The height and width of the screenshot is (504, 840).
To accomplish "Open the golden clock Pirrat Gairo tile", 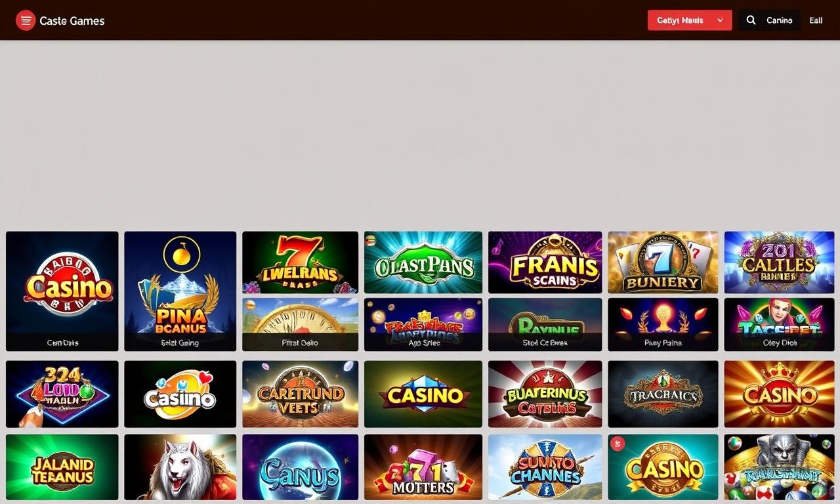I will (301, 324).
